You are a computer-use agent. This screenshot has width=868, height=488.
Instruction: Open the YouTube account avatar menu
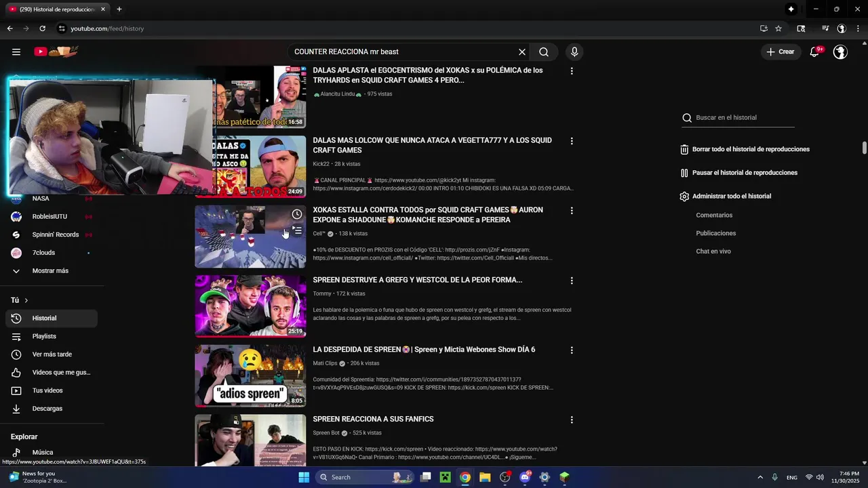840,52
